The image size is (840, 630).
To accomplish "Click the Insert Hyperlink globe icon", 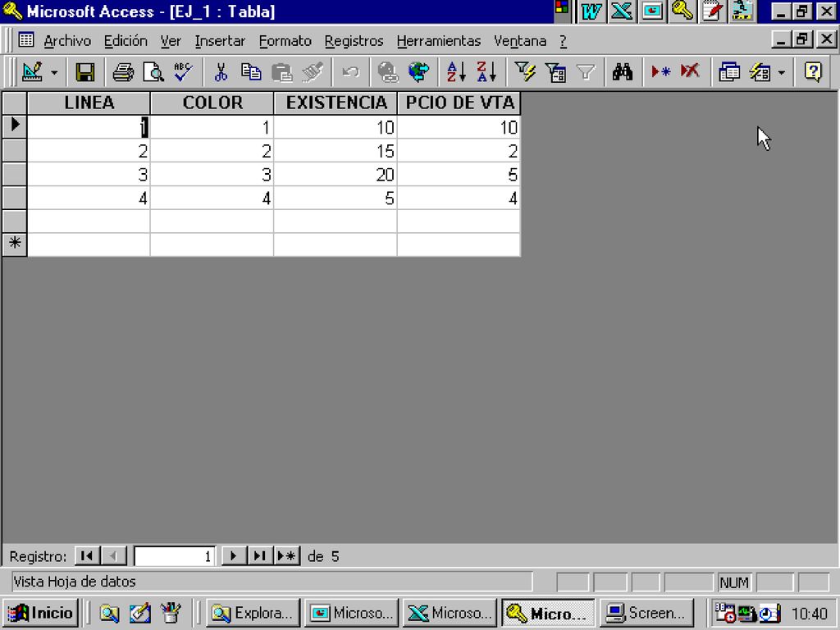I will pyautogui.click(x=388, y=72).
